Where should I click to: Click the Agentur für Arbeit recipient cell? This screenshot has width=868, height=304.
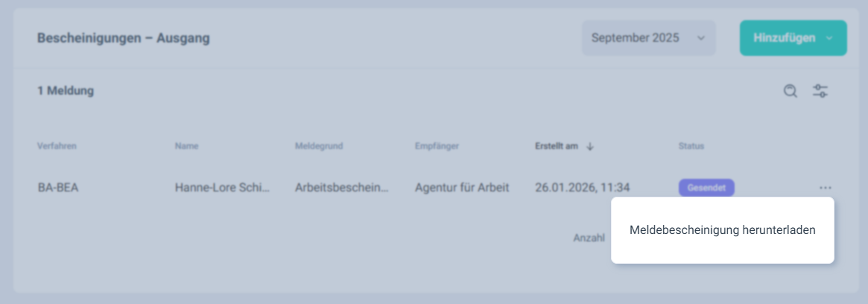click(x=462, y=188)
